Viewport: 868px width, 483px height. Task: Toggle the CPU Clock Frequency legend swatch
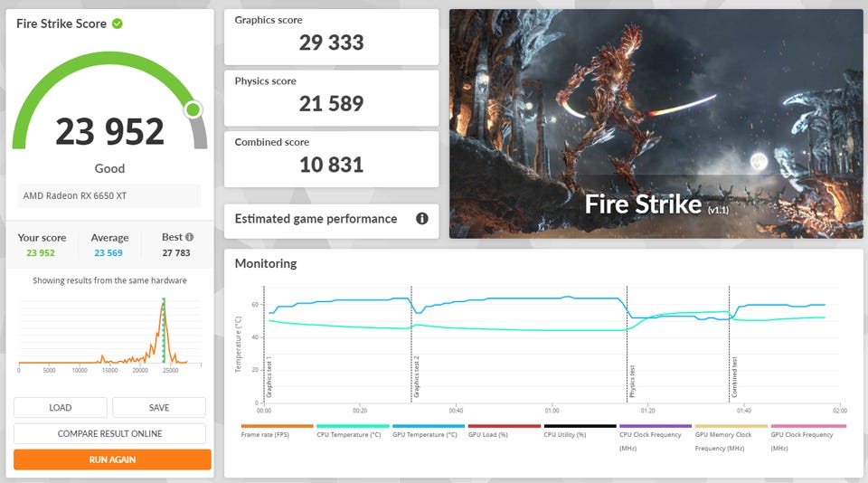[x=656, y=426]
